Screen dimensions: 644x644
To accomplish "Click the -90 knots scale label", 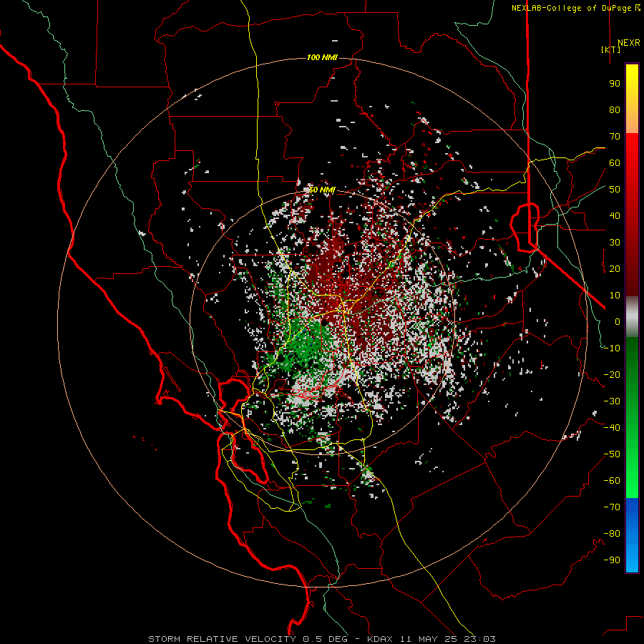I will 612,560.
